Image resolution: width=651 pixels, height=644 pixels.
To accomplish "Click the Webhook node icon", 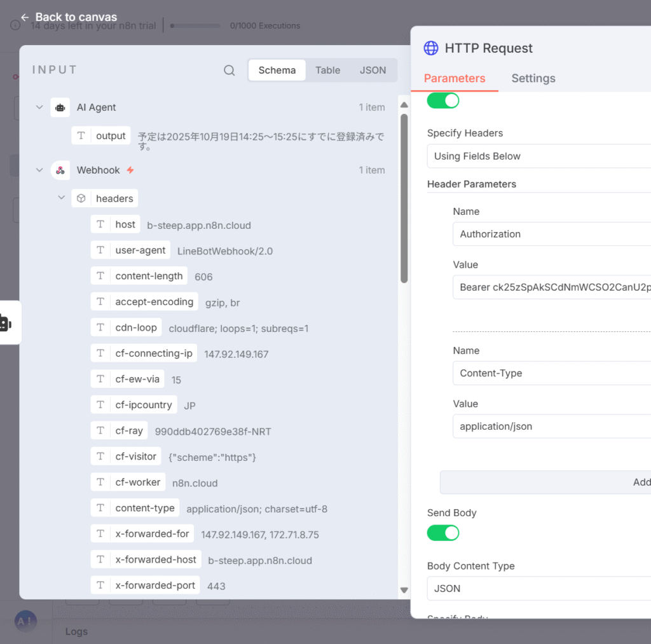I will click(x=60, y=170).
